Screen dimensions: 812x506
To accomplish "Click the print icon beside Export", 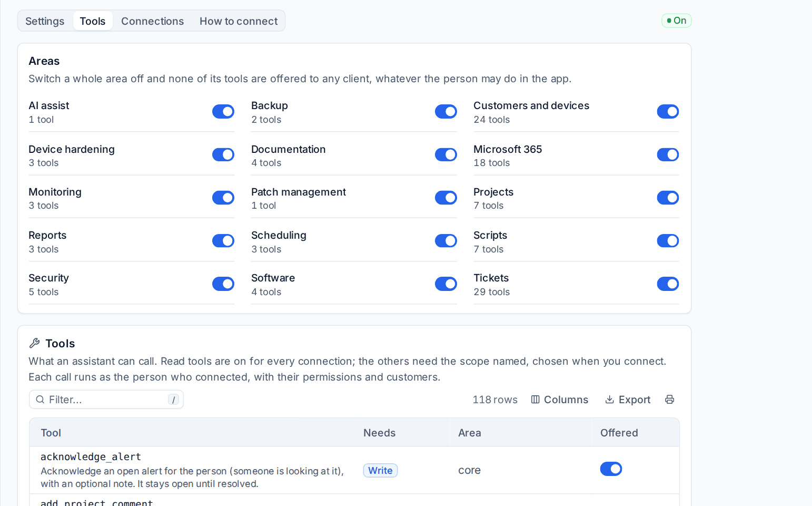I will tap(669, 400).
